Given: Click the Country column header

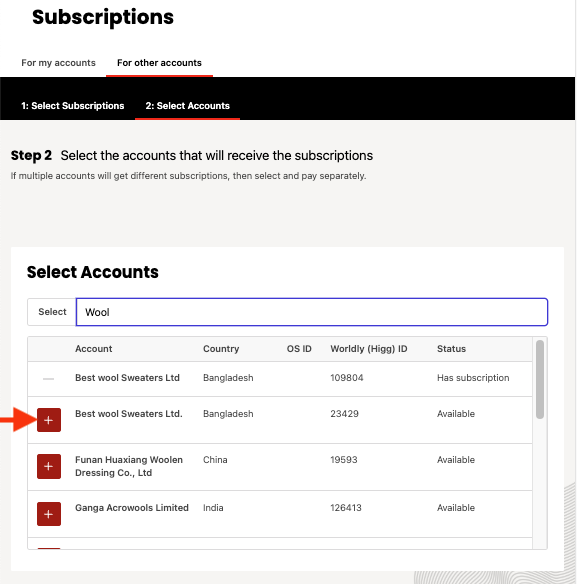Looking at the screenshot, I should tap(221, 349).
